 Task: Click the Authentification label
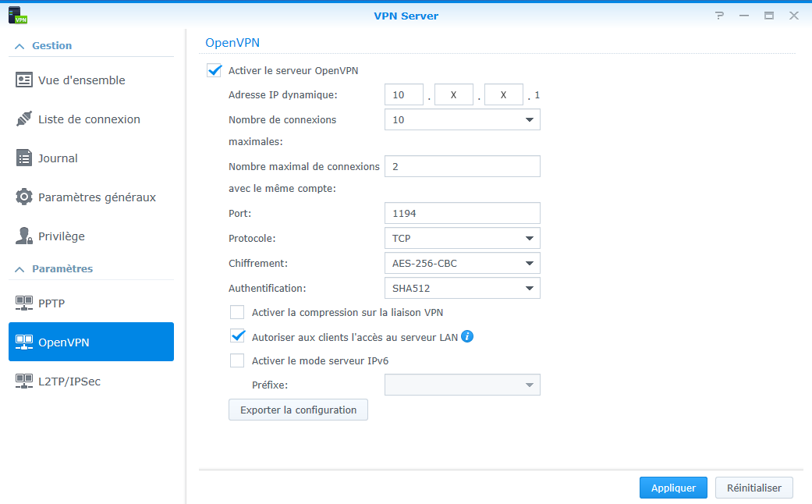pyautogui.click(x=268, y=288)
